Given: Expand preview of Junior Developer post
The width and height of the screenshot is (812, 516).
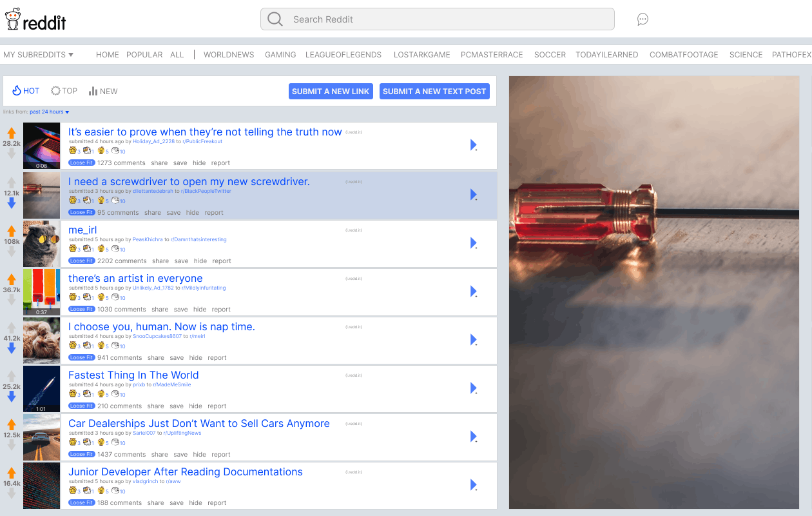Looking at the screenshot, I should (x=474, y=484).
